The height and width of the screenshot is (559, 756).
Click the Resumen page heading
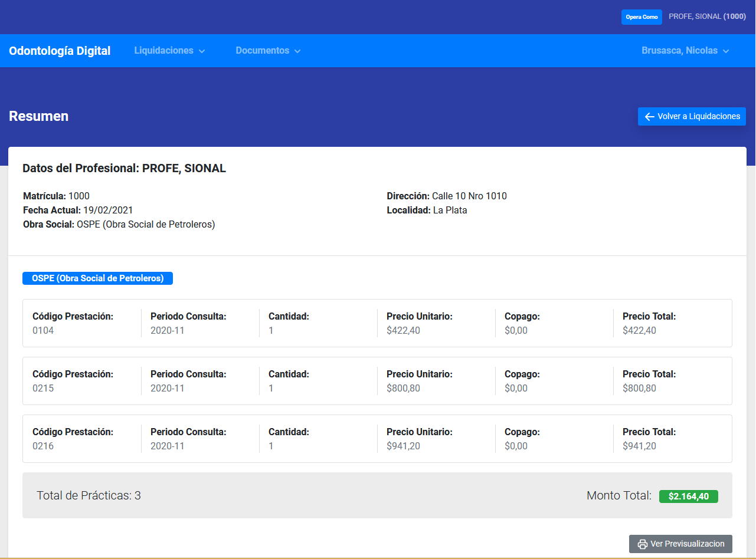[x=39, y=116]
